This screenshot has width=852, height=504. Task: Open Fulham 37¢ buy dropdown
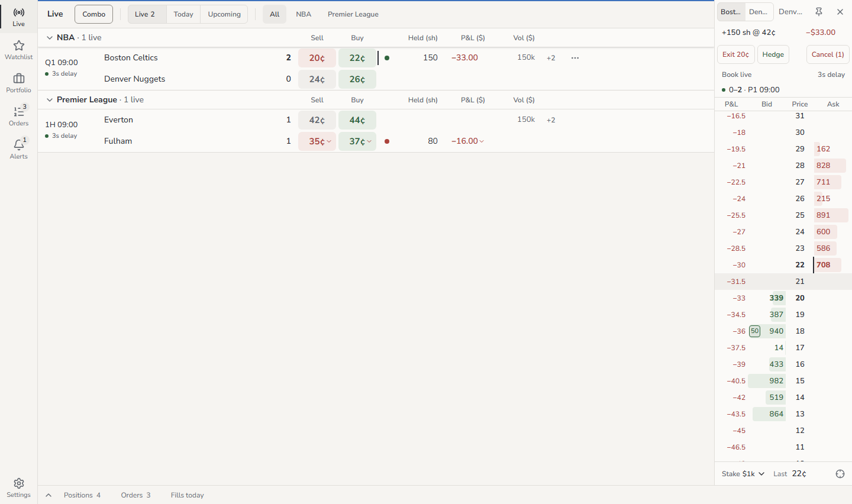click(357, 141)
